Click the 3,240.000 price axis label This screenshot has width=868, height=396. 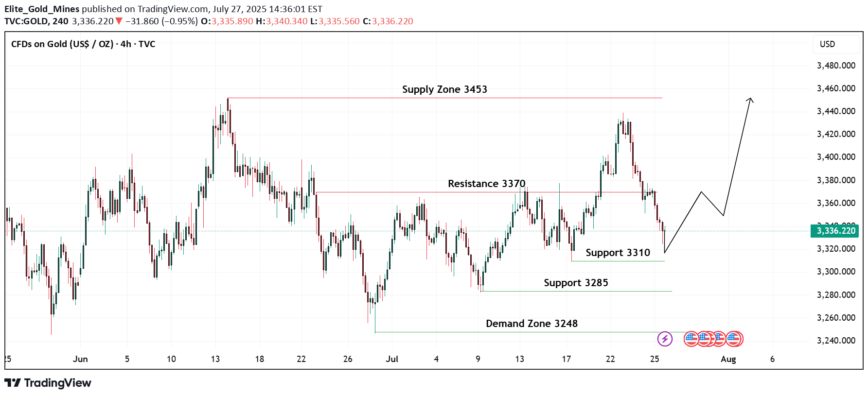836,341
